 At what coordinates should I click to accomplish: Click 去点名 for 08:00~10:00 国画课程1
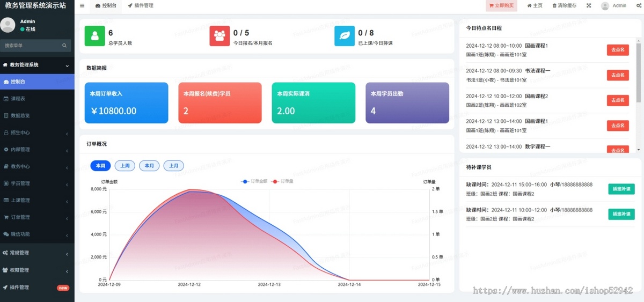coord(618,49)
